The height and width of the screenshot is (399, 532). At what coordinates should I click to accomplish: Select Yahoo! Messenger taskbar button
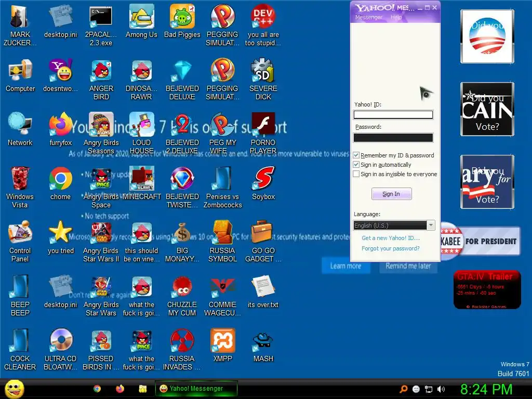(196, 389)
